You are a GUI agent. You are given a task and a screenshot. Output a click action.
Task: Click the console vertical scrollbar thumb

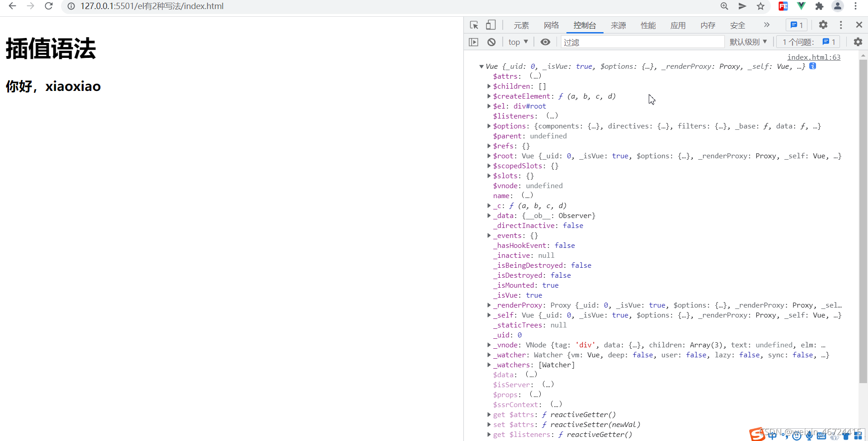pos(863,222)
